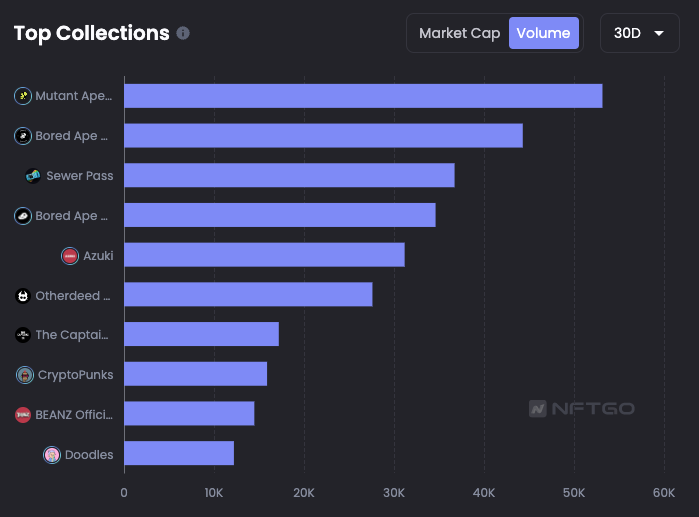Screen dimensions: 699x517
Task: Click the Mutant Ape collection icon
Action: point(23,96)
